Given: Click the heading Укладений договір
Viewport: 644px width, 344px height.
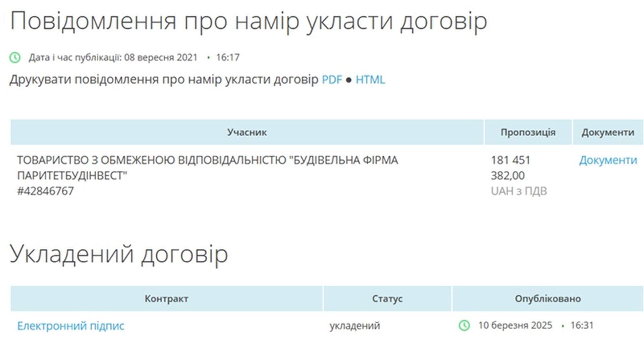Looking at the screenshot, I should (x=119, y=254).
